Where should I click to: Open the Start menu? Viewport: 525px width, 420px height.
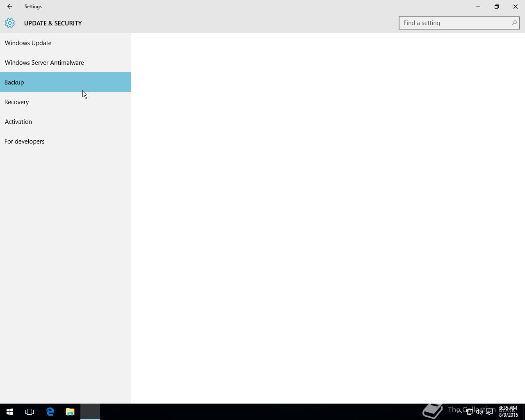tap(10, 412)
